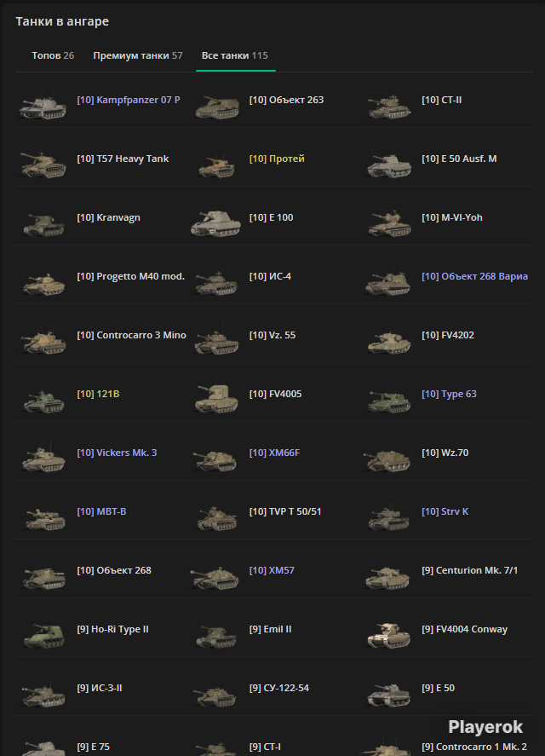
Task: Switch to the Топов 26 tab
Action: click(x=53, y=55)
